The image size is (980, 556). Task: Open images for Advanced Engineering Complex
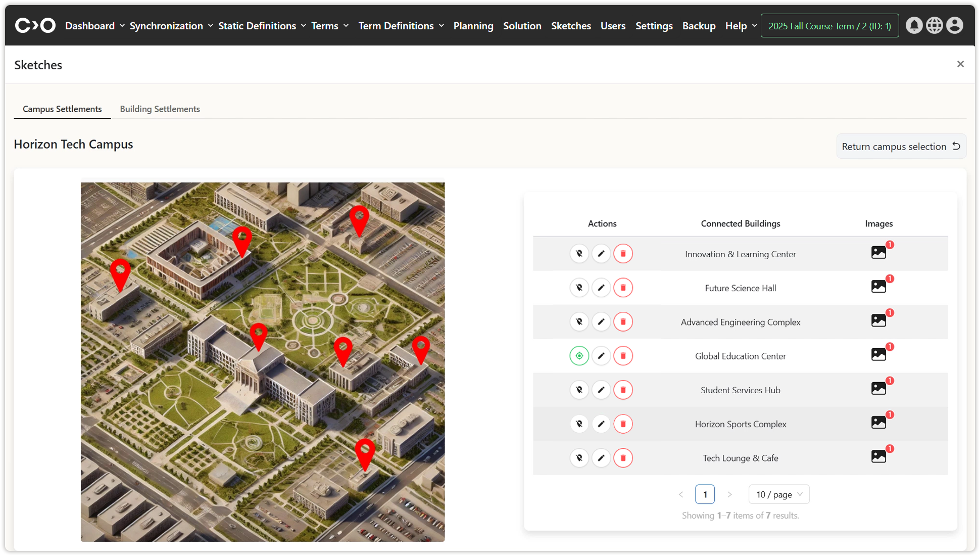(x=878, y=320)
